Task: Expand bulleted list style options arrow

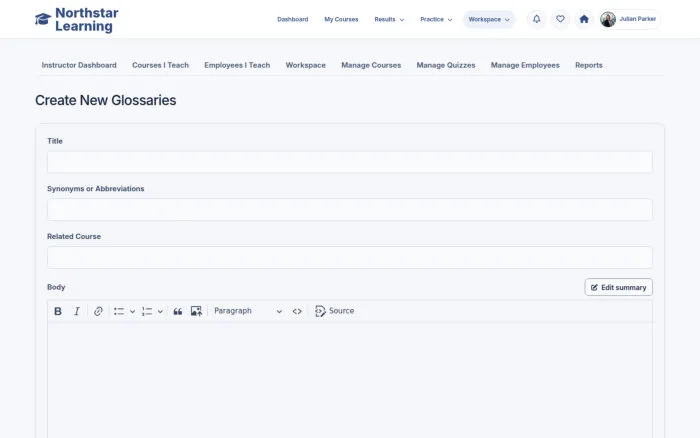Action: [x=133, y=311]
